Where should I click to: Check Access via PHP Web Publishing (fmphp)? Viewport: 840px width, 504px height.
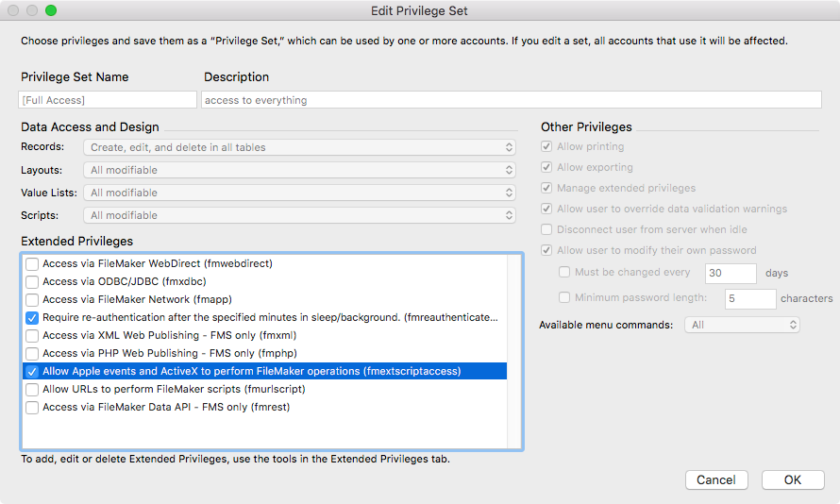[x=32, y=354]
